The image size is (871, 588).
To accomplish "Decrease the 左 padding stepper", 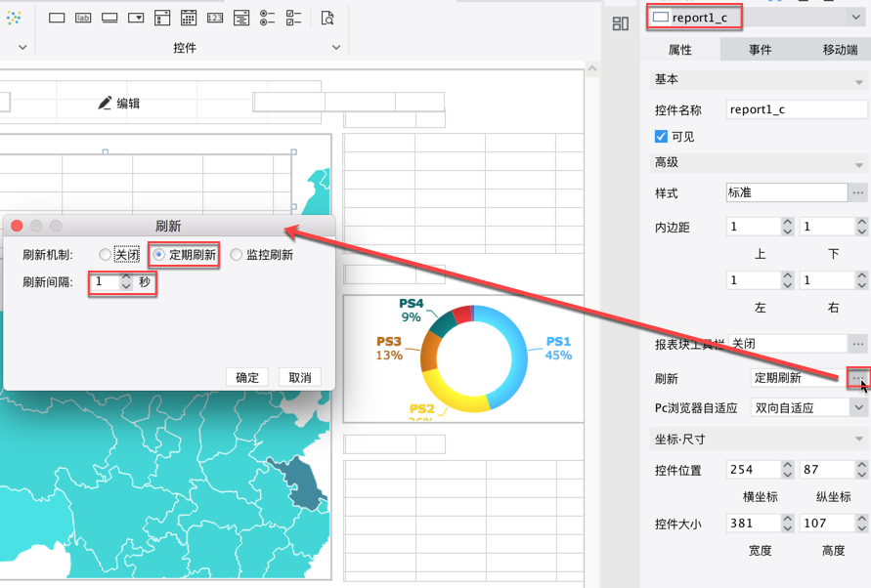I will click(788, 285).
